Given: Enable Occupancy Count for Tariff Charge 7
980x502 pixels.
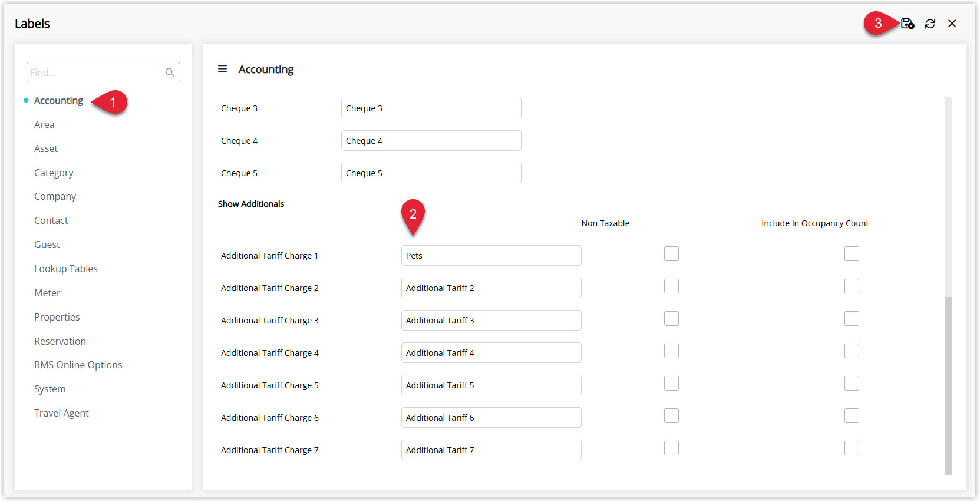Looking at the screenshot, I should click(x=852, y=448).
